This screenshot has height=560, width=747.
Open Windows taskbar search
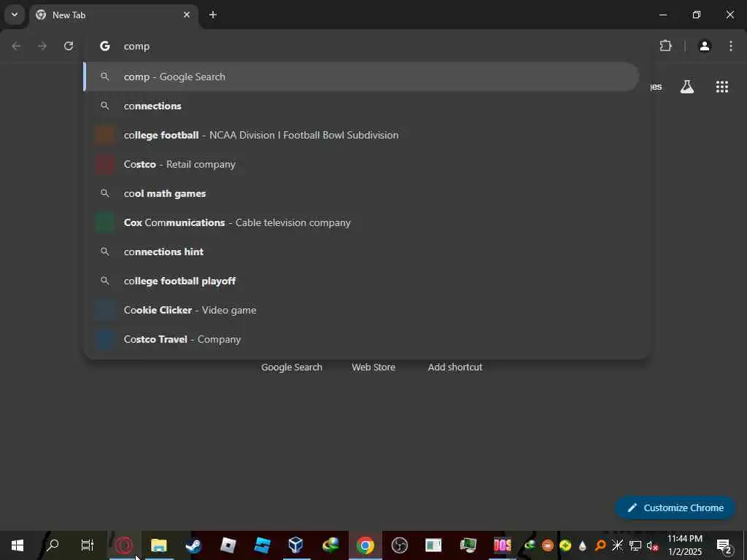tap(53, 545)
